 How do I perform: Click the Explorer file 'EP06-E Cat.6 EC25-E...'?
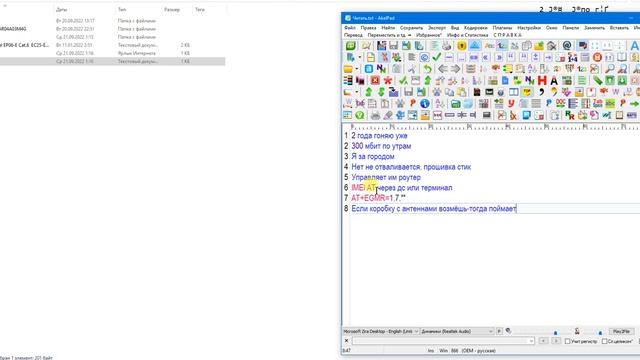point(24,45)
